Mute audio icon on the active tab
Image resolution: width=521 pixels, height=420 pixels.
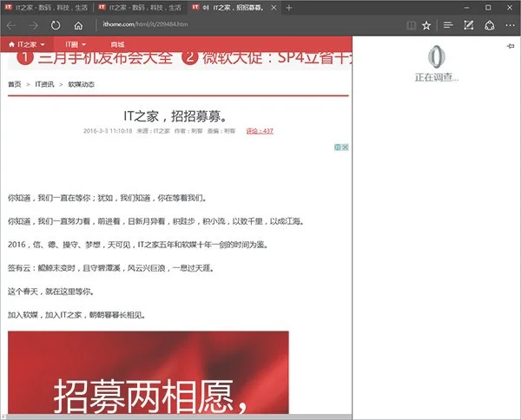click(206, 8)
